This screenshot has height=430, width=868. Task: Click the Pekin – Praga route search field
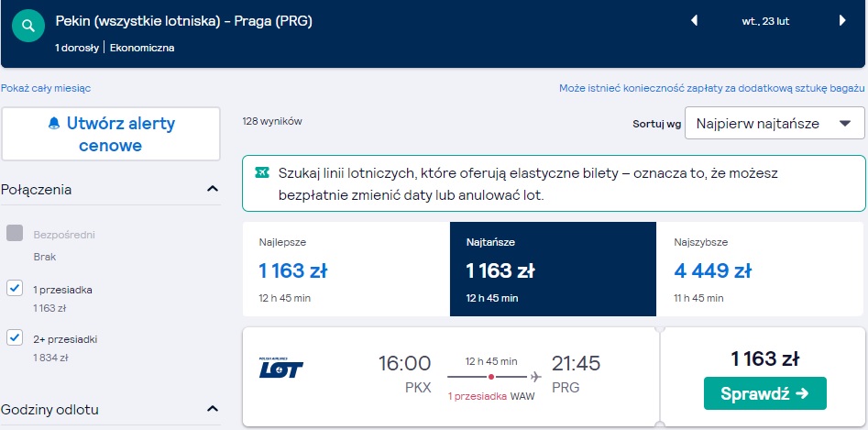pos(184,22)
